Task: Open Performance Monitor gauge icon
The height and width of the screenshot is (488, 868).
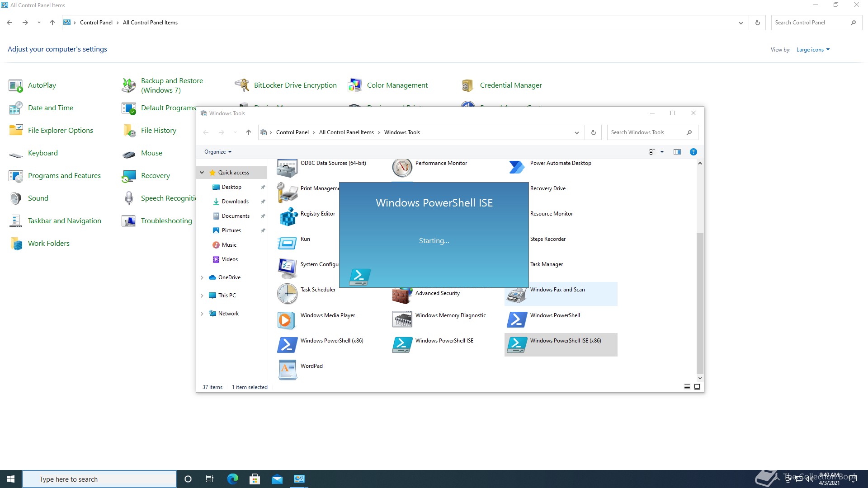Action: click(x=402, y=168)
